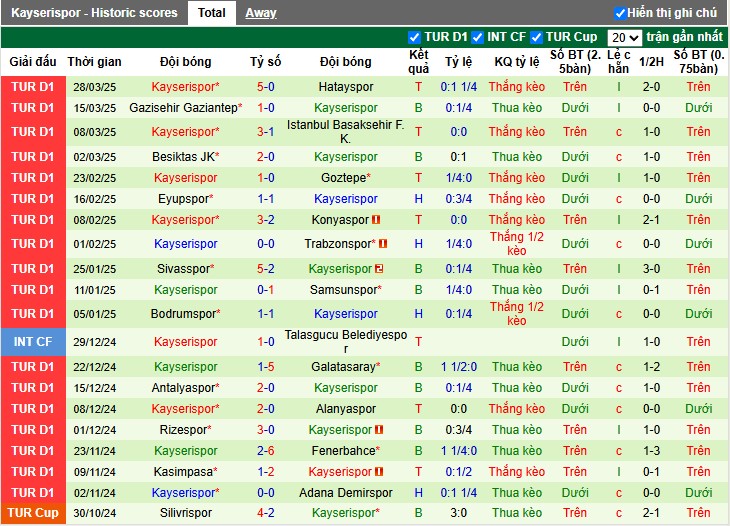
Task: Open the 1-5 score against Galatasaray
Action: tap(266, 367)
